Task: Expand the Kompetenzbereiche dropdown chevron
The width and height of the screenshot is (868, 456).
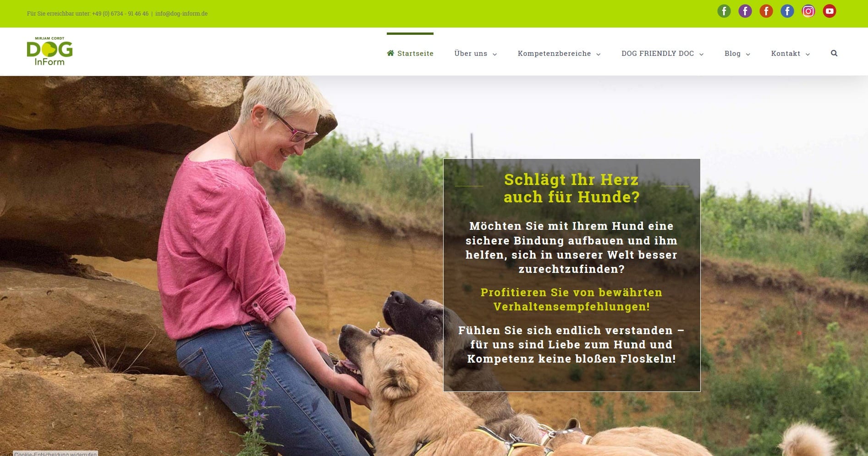Action: click(598, 54)
